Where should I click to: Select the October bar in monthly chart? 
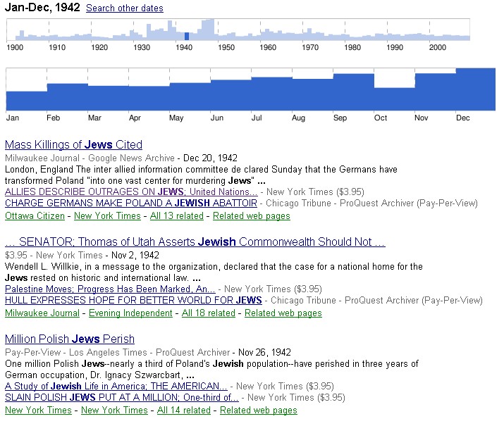point(395,99)
